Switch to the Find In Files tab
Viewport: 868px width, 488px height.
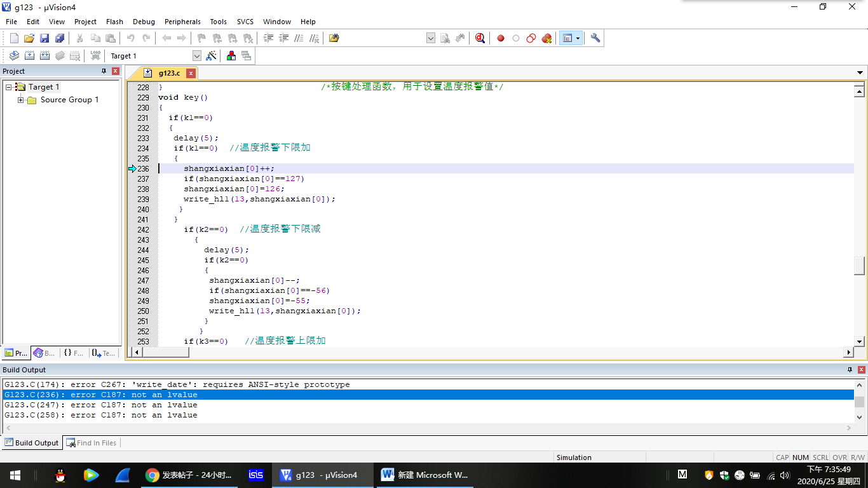click(x=91, y=443)
